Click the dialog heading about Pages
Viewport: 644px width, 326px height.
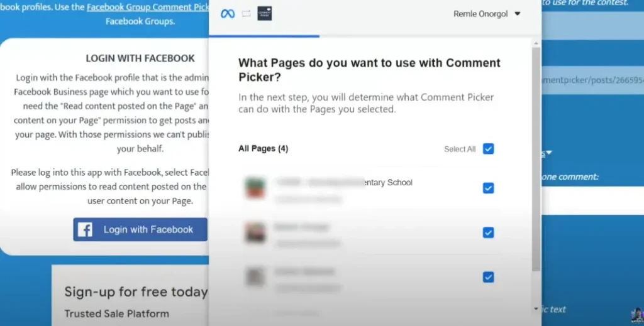click(369, 70)
